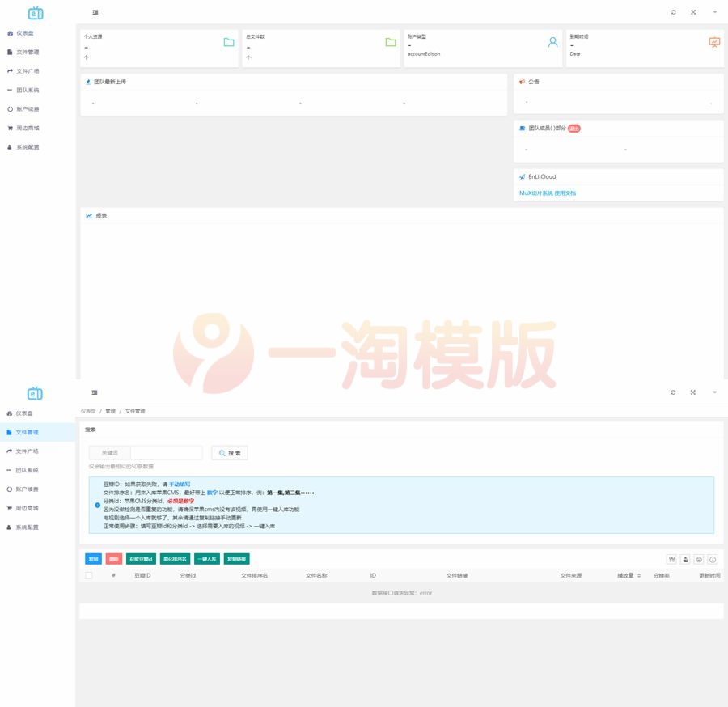Viewport: 728px width, 707px height.
Task: Enter fullscreen from the dashboard page top bar
Action: point(693,12)
